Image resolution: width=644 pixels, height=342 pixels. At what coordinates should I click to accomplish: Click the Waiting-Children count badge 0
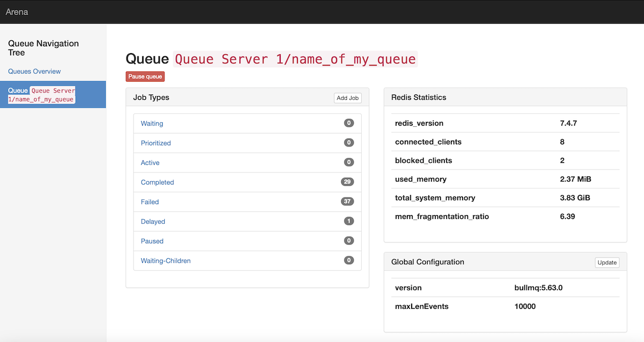coord(349,260)
